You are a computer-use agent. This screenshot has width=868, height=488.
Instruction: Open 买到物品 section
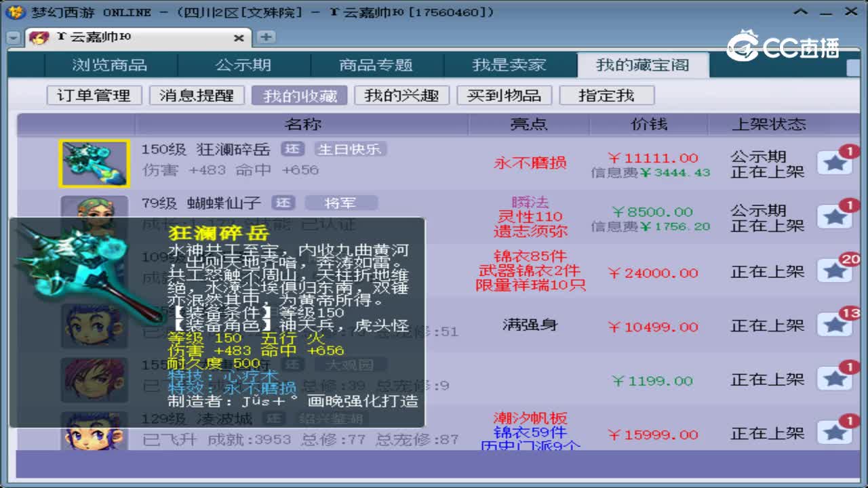(x=504, y=96)
